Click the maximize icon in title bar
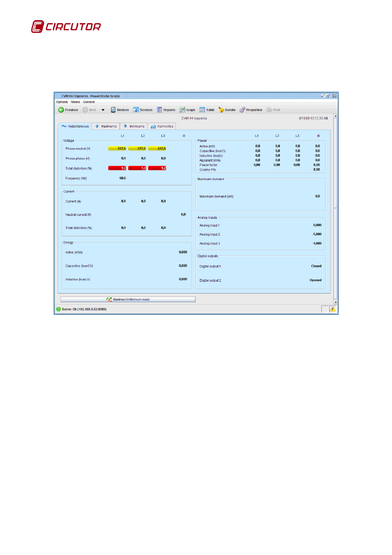Screen dimensions: 392x555 pyautogui.click(x=328, y=96)
